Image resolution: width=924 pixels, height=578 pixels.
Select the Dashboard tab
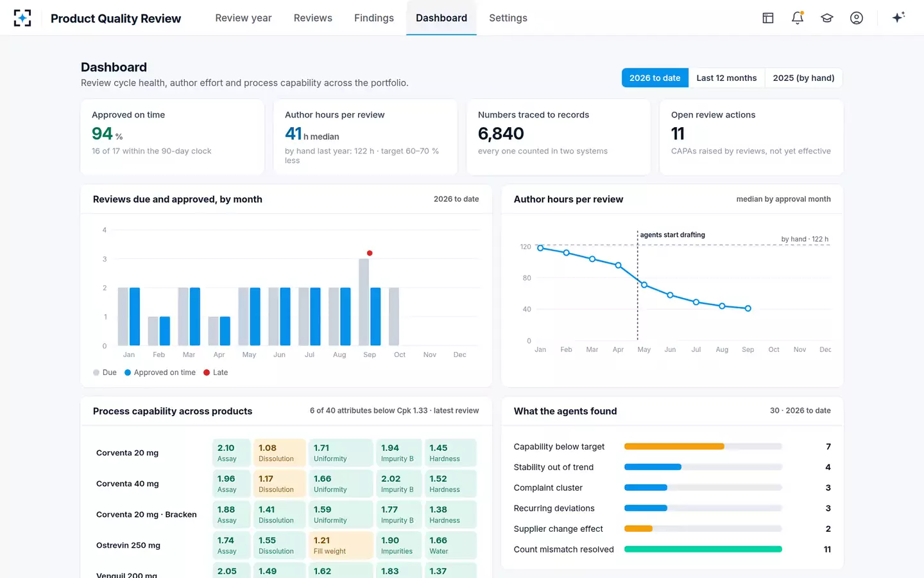pyautogui.click(x=441, y=18)
